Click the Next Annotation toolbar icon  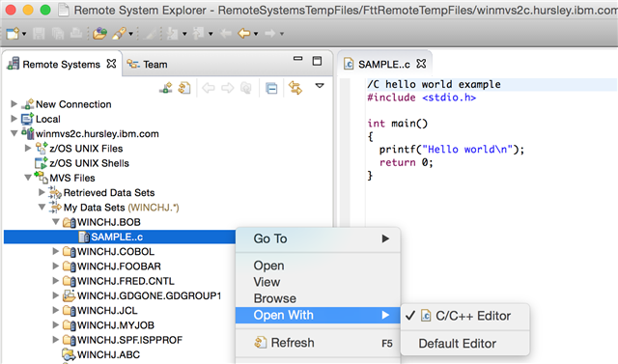point(173,34)
